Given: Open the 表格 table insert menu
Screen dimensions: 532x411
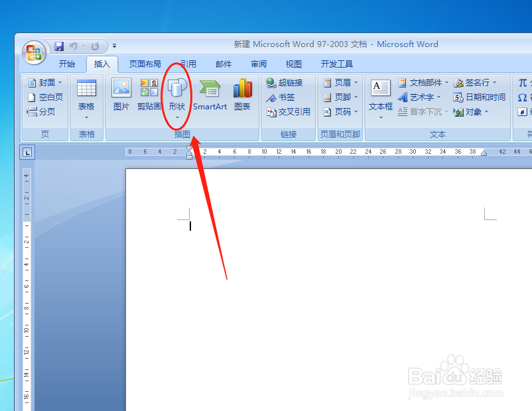Looking at the screenshot, I should pyautogui.click(x=86, y=99).
